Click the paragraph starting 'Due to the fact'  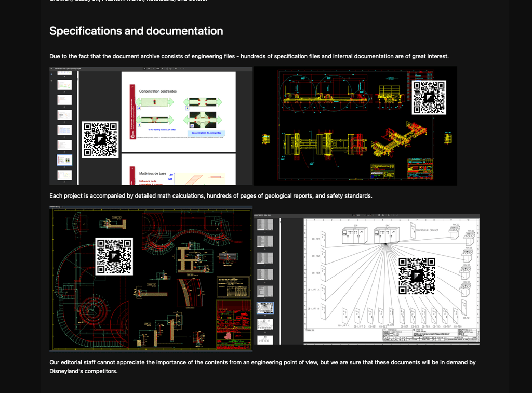249,56
